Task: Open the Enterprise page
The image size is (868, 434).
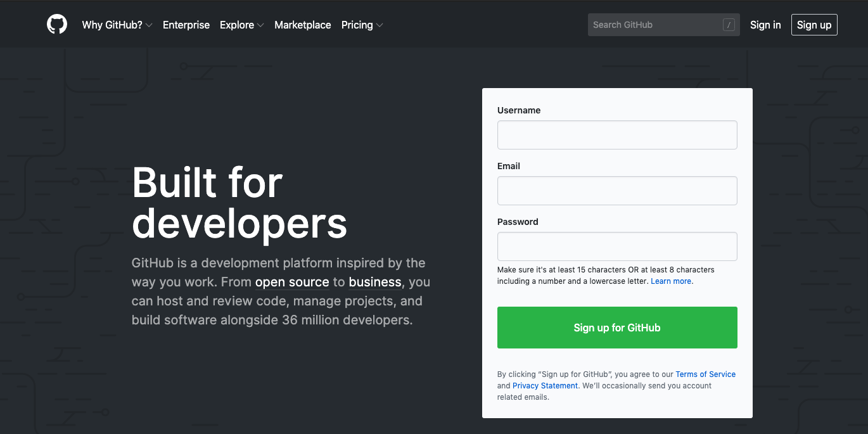Action: click(x=186, y=25)
